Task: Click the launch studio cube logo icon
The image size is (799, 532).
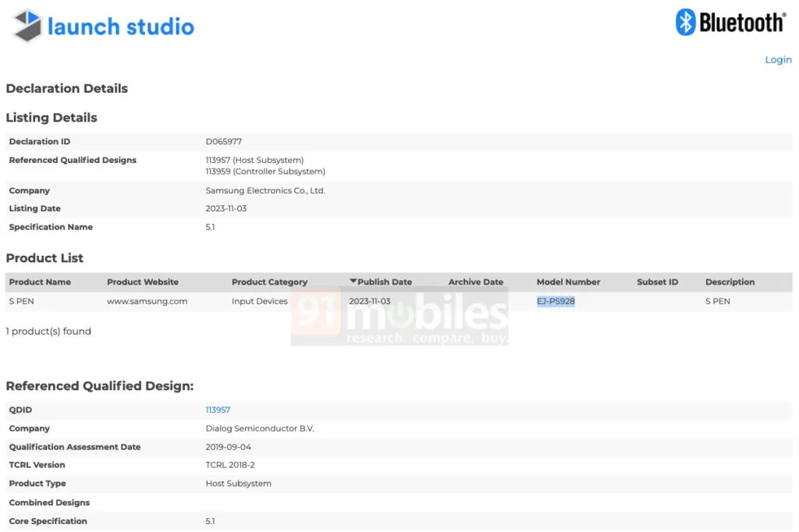Action: click(x=27, y=26)
